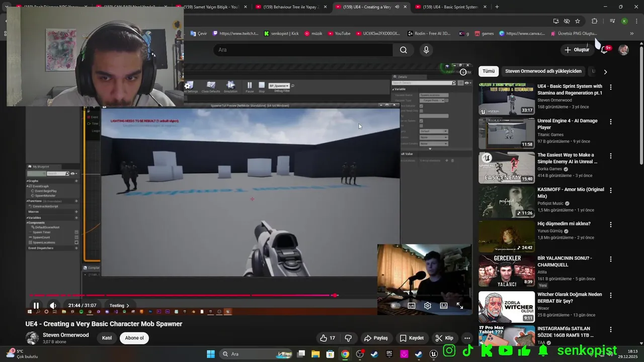Image resolution: width=644 pixels, height=362 pixels.
Task: Open options for Witcher Olarak Doğmak video
Action: pyautogui.click(x=611, y=295)
